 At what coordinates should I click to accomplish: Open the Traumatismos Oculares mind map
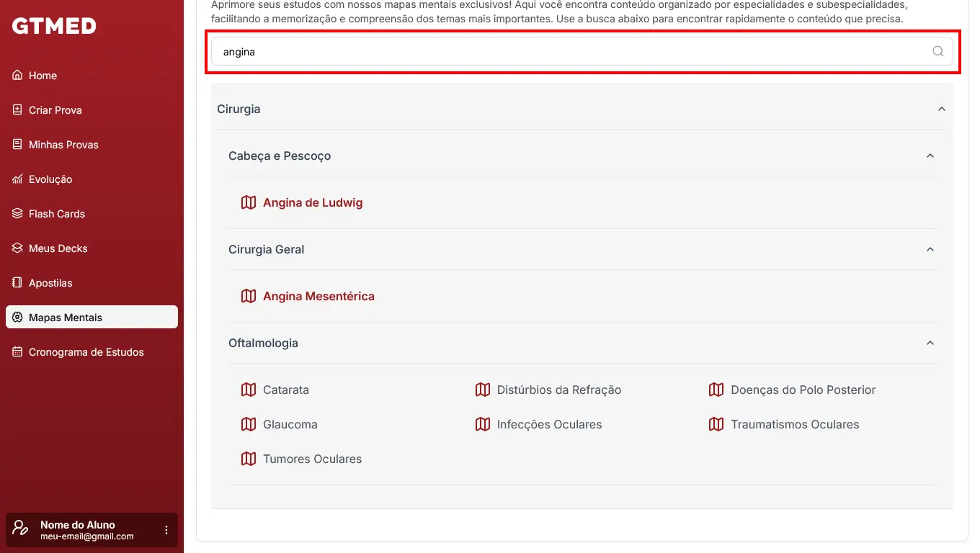(x=795, y=425)
